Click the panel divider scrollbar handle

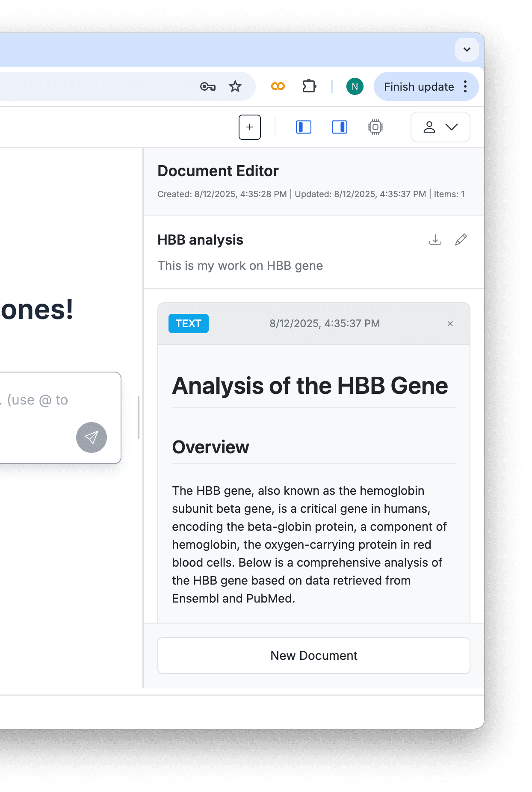tap(139, 418)
